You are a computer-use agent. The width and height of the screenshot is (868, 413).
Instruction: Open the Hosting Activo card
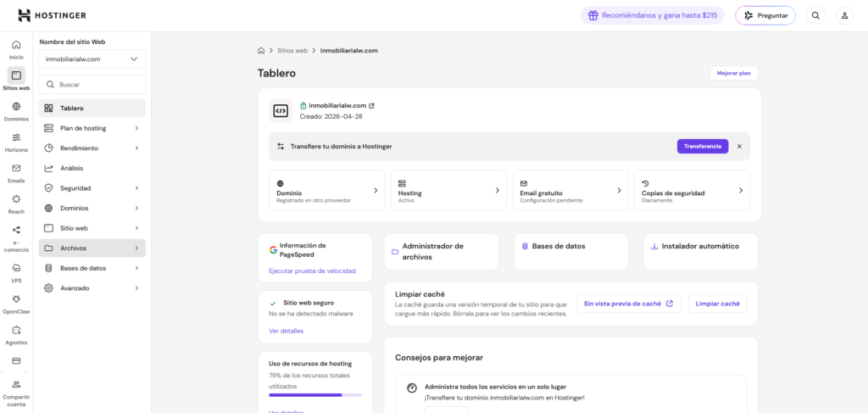click(x=448, y=191)
